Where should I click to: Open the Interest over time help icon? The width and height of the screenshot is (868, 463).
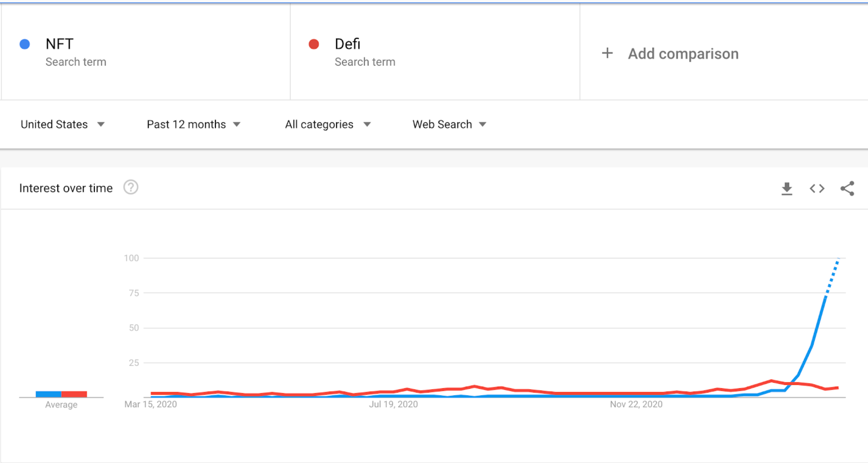(131, 188)
